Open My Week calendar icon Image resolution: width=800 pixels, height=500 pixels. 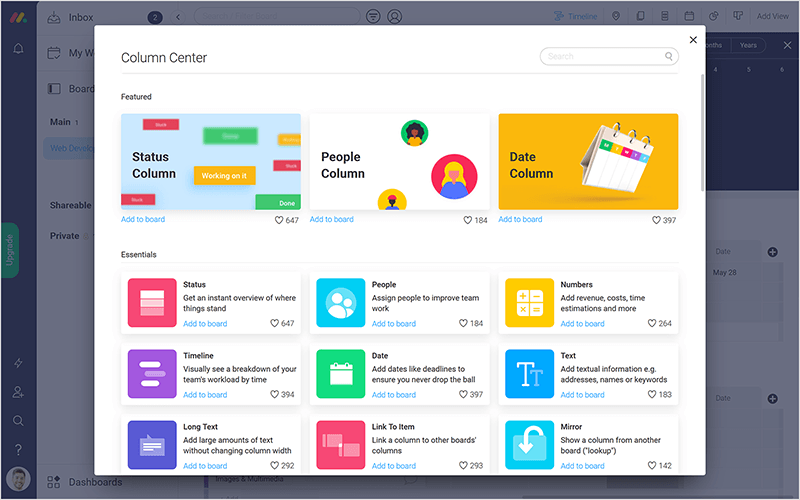(x=54, y=53)
